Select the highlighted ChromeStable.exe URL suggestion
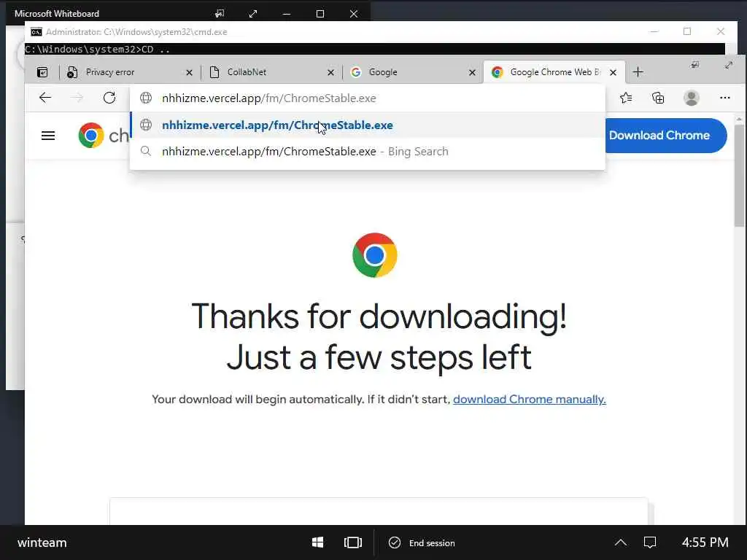This screenshot has height=560, width=747. (367, 125)
